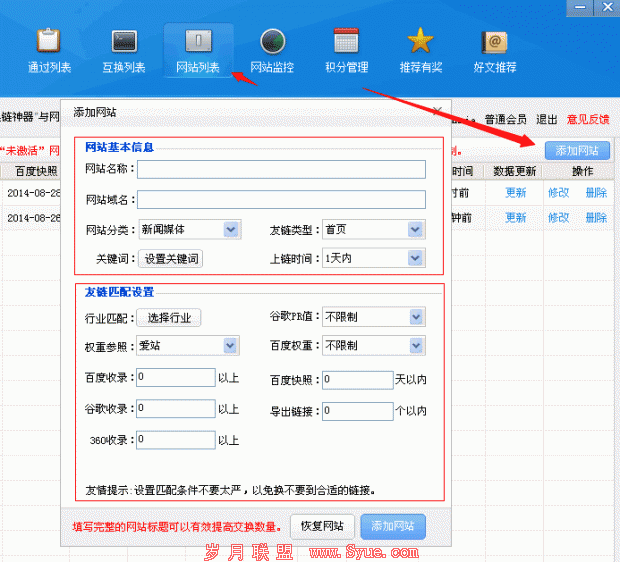Click the 操作 column header

[582, 171]
